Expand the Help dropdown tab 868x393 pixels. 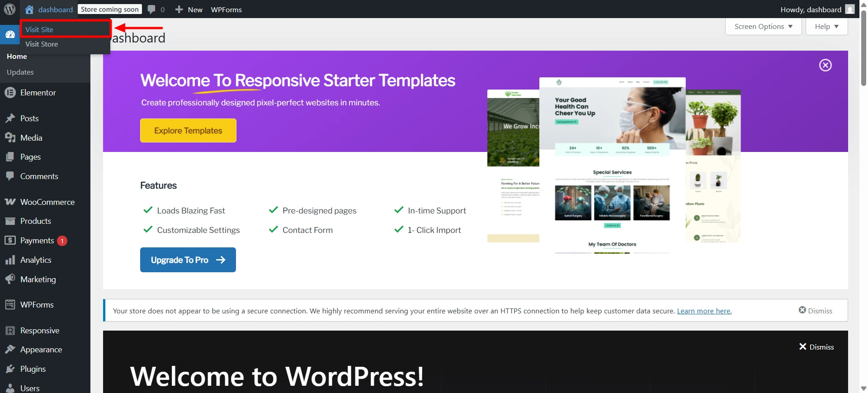[827, 27]
